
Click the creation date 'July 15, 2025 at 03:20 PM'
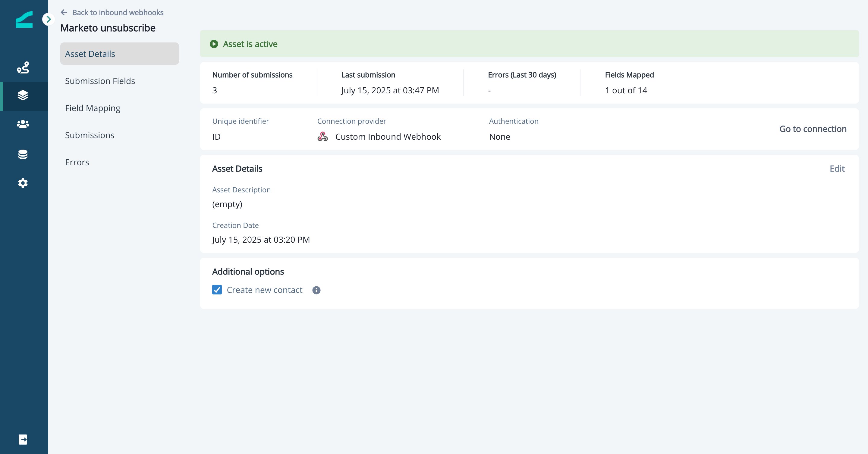point(261,240)
